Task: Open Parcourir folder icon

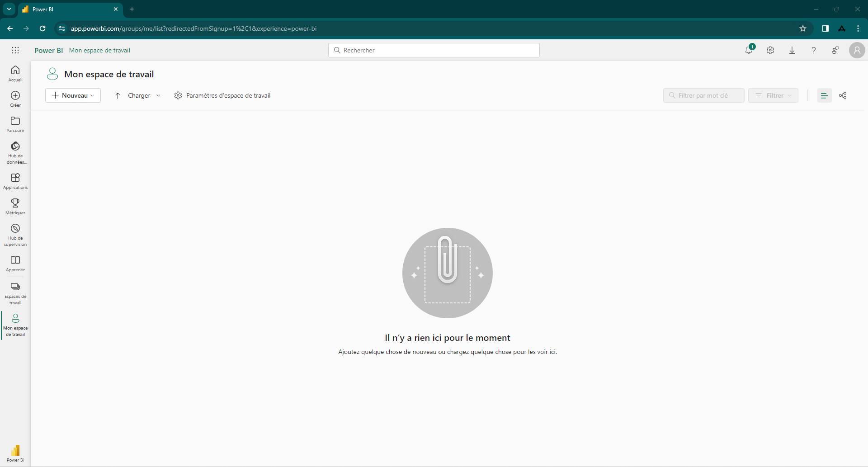Action: (x=15, y=124)
